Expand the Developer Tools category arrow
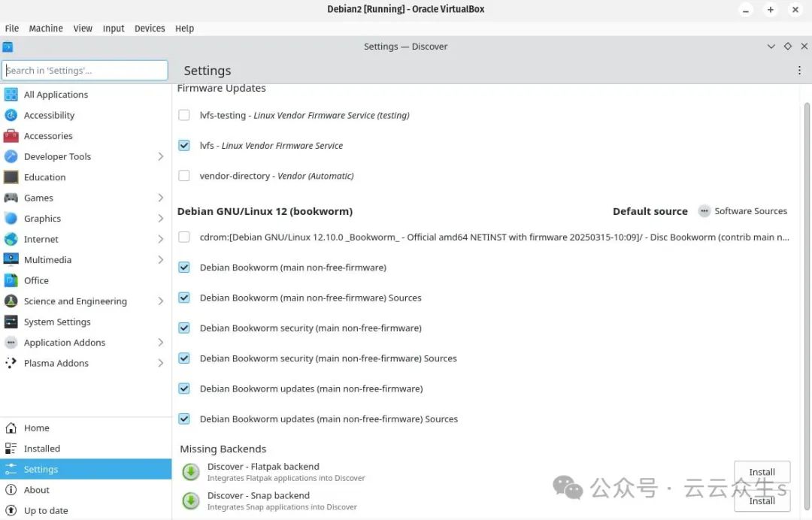The height and width of the screenshot is (520, 812). click(x=160, y=156)
